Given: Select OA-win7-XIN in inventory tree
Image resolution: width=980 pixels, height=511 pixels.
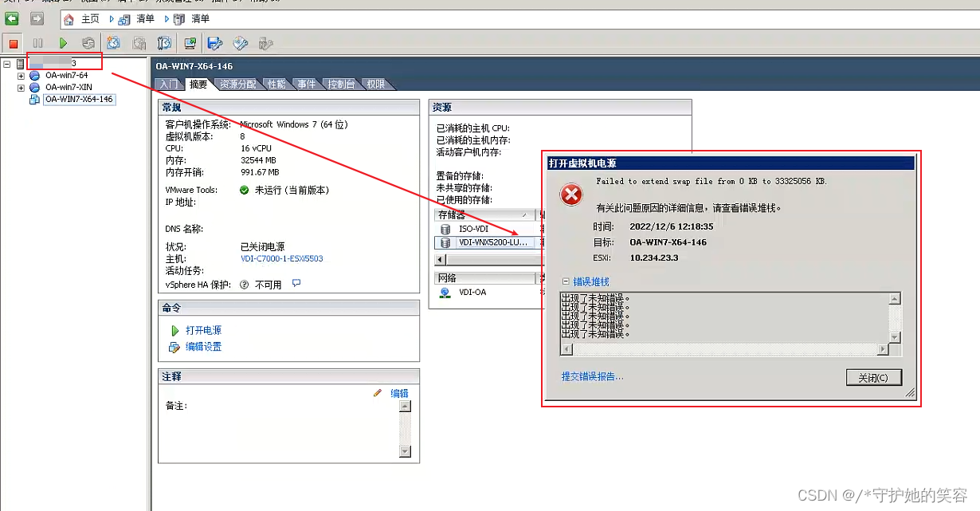Looking at the screenshot, I should 69,88.
